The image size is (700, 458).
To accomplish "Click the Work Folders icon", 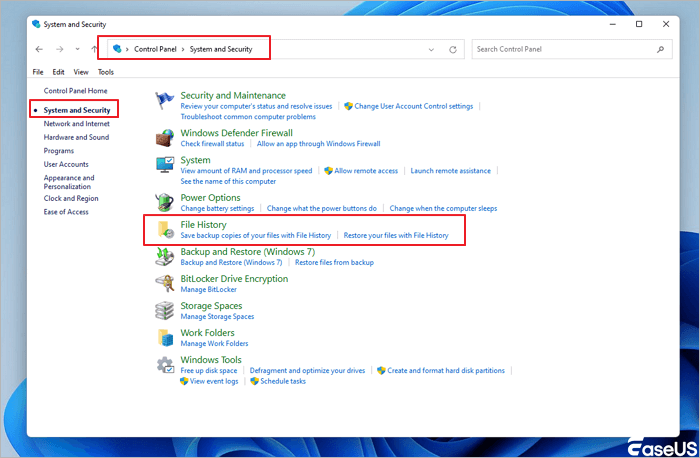I will [x=166, y=338].
